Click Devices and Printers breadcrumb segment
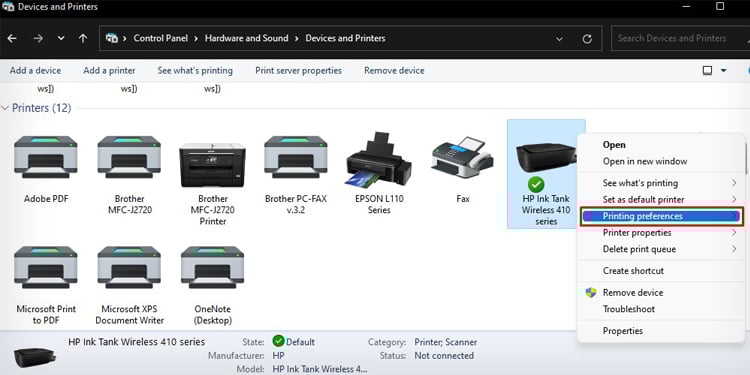750x375 pixels. [x=345, y=38]
